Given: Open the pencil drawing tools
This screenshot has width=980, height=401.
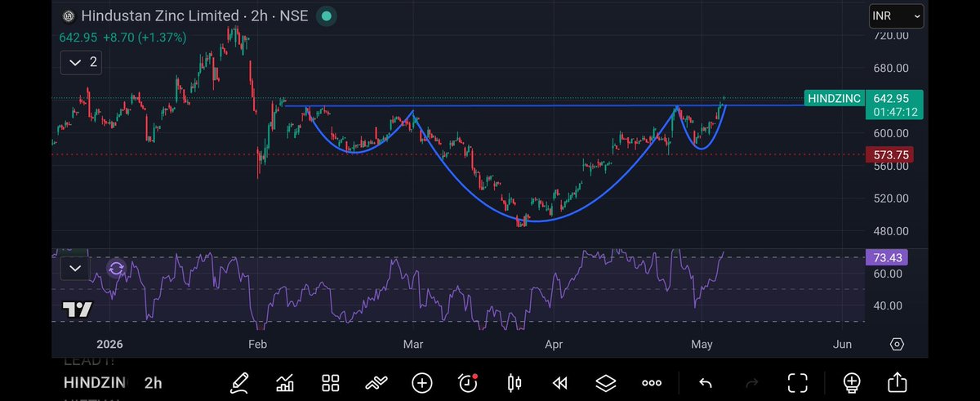Looking at the screenshot, I should click(x=239, y=381).
